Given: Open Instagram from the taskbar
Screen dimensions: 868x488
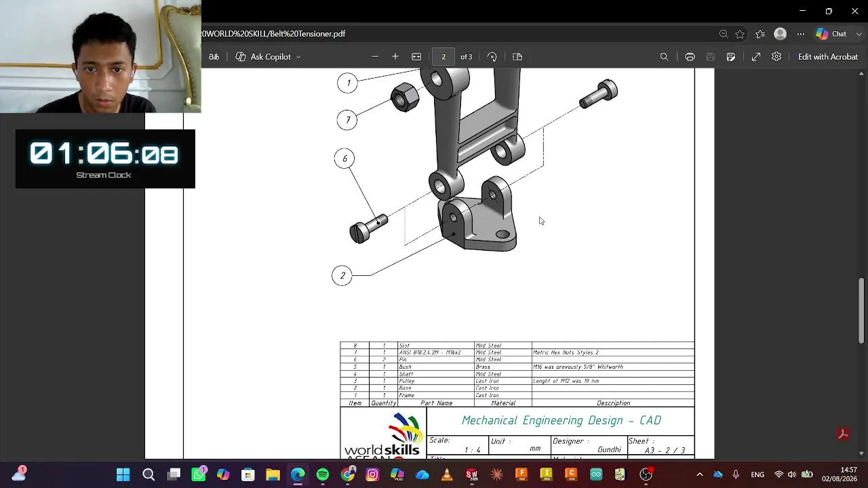Looking at the screenshot, I should pos(372,474).
